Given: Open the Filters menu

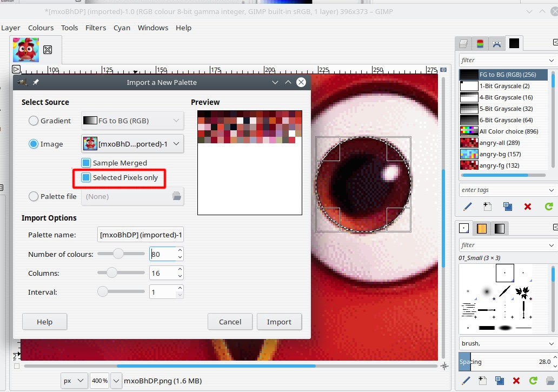Looking at the screenshot, I should click(96, 28).
